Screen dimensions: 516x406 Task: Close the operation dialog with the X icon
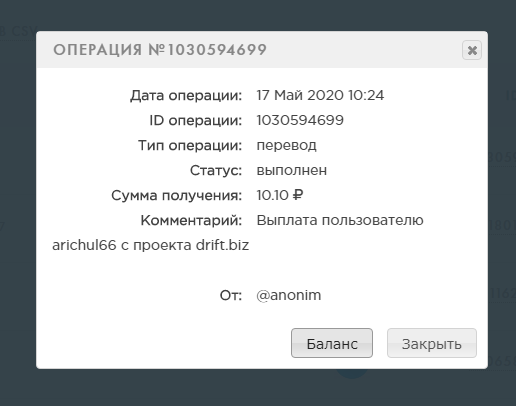tap(472, 50)
